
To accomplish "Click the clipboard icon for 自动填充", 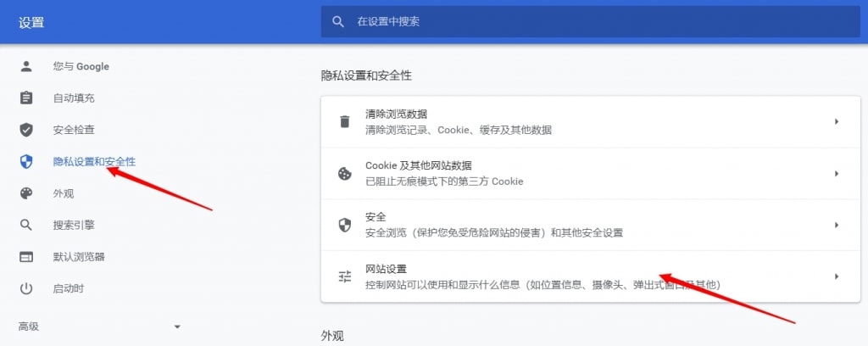I will [26, 98].
